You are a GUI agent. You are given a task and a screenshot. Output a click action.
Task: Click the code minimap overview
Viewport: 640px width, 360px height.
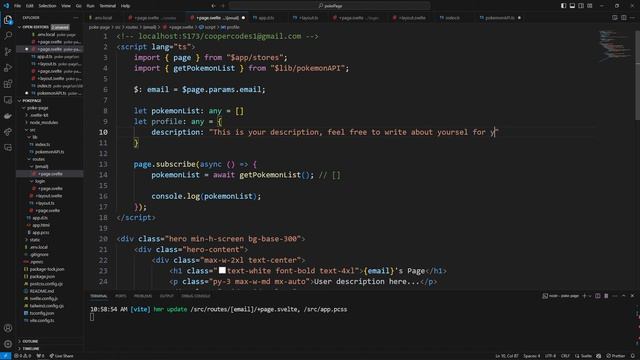616,45
